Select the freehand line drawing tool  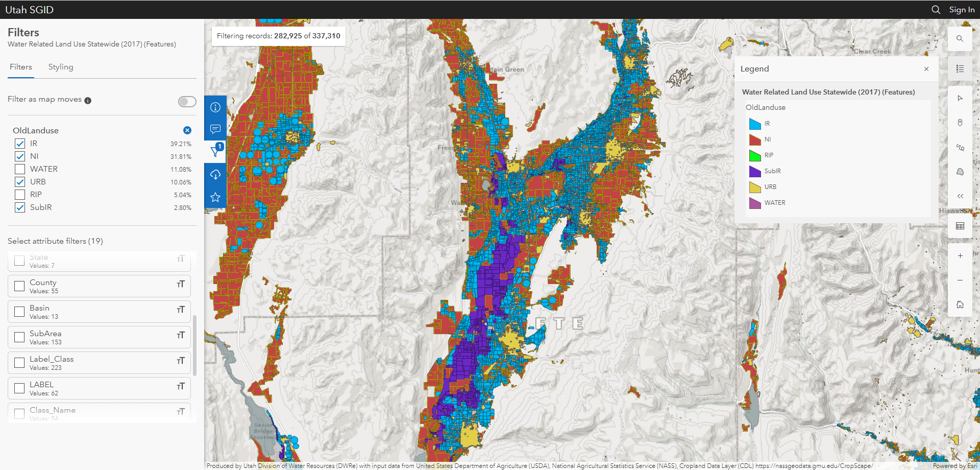point(960,147)
